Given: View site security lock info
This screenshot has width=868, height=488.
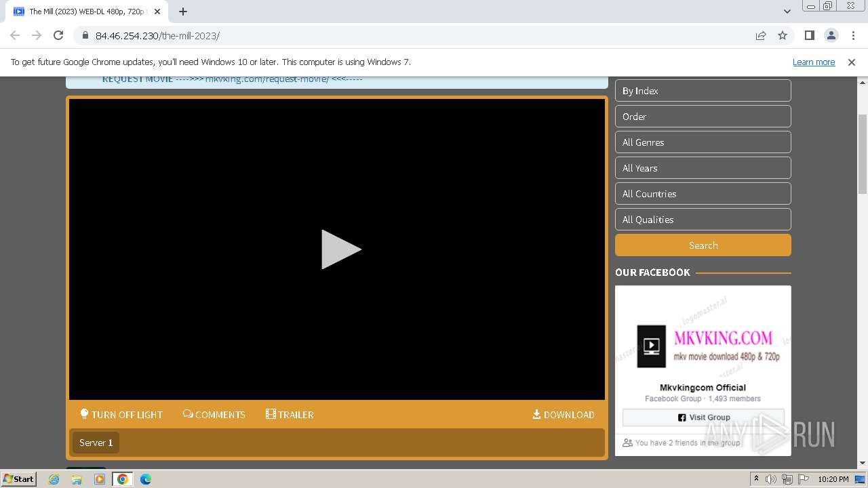Looking at the screenshot, I should pyautogui.click(x=85, y=35).
